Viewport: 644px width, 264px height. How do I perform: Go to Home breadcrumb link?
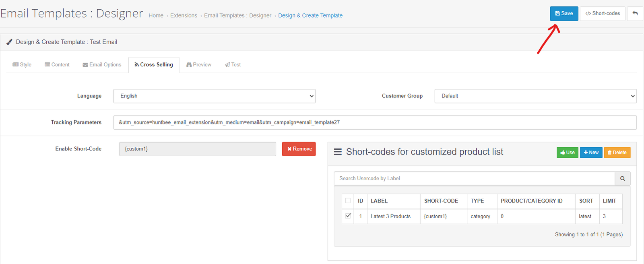point(156,16)
